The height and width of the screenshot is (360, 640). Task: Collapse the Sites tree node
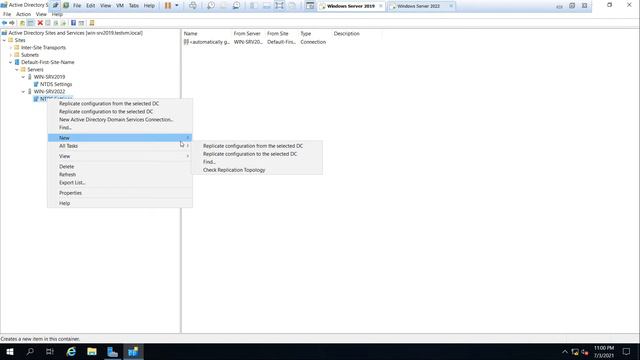[x=4, y=40]
